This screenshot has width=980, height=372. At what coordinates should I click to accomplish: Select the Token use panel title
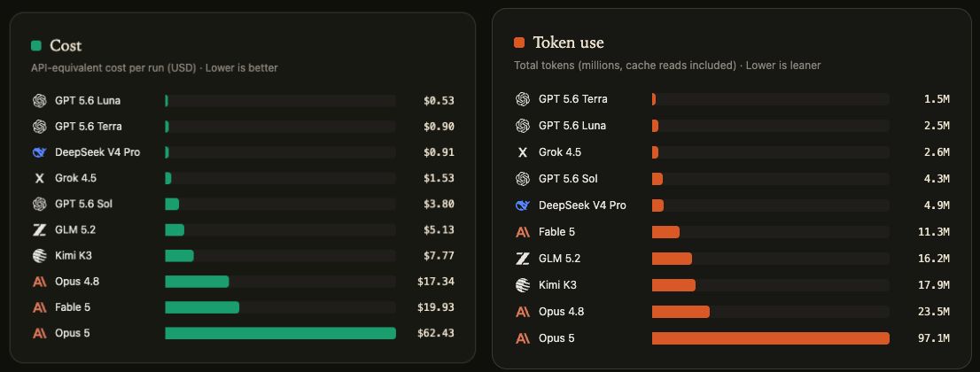click(x=568, y=43)
